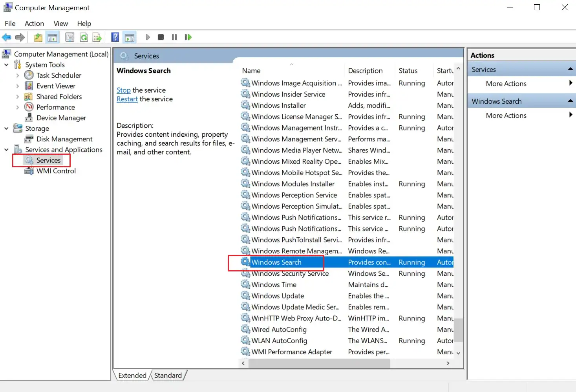
Task: Click the Stop the service link
Action: (x=124, y=90)
